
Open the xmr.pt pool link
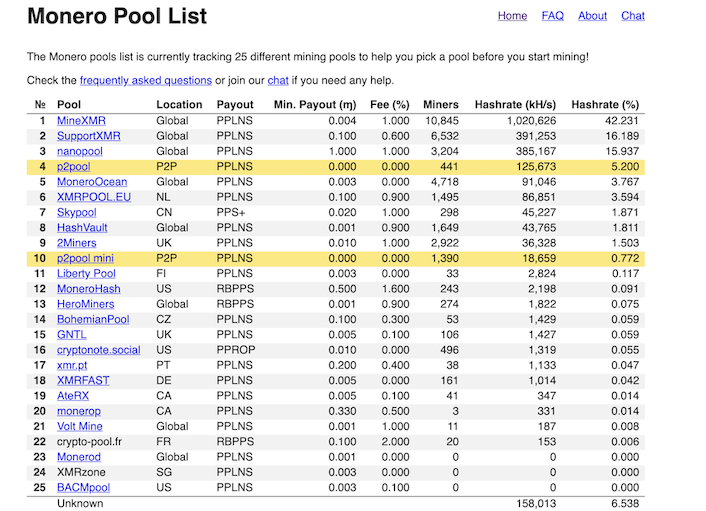[72, 366]
